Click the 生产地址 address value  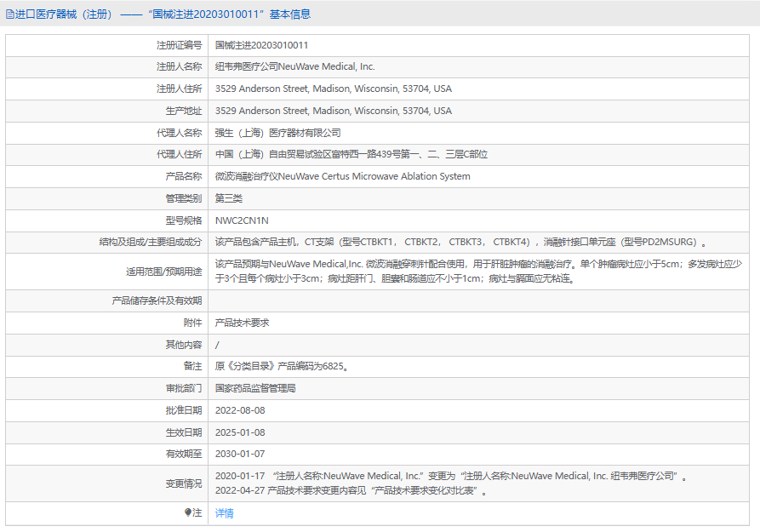point(333,111)
